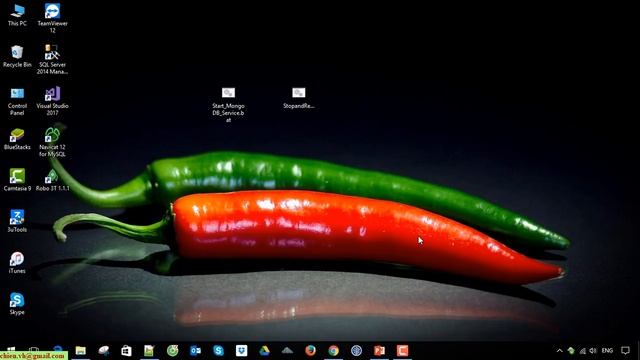Click the green circular taskbar icon
The image size is (640, 360).
tap(173, 350)
